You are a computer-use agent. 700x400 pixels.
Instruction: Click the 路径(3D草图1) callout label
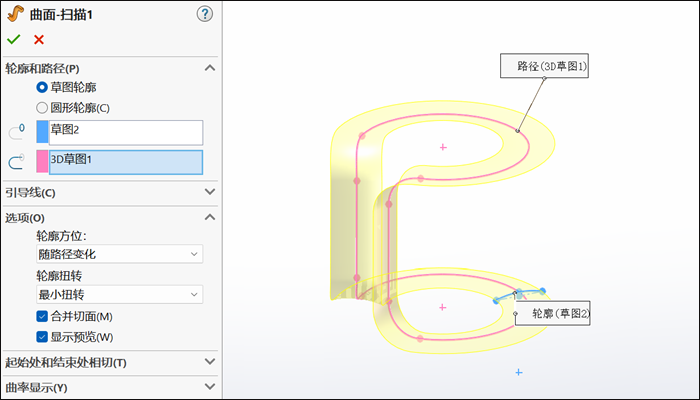pos(545,67)
